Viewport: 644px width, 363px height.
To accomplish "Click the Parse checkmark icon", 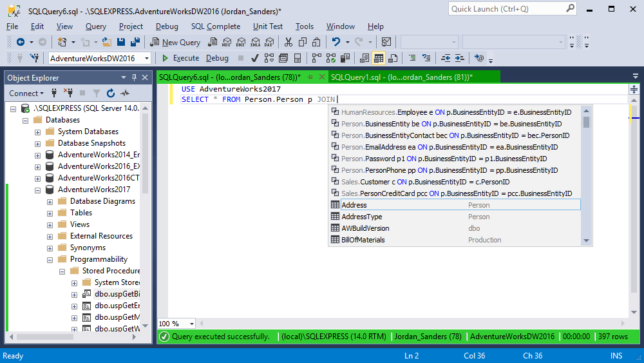I will click(x=254, y=58).
